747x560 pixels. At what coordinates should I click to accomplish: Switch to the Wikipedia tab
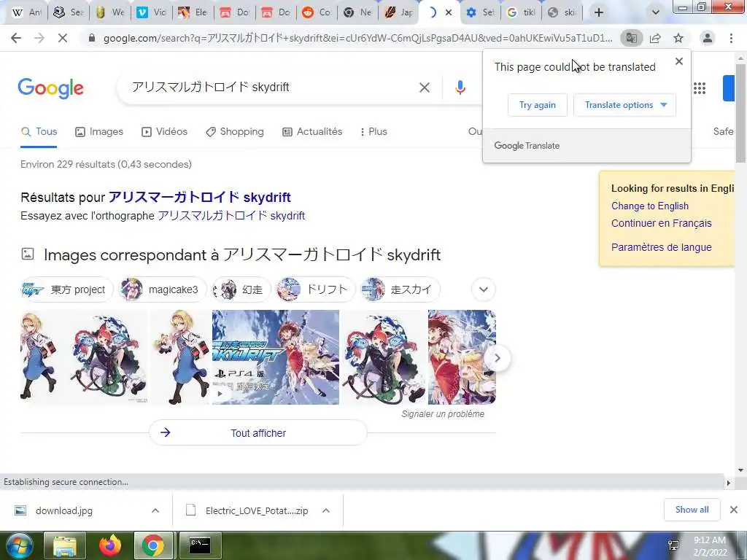tap(26, 12)
